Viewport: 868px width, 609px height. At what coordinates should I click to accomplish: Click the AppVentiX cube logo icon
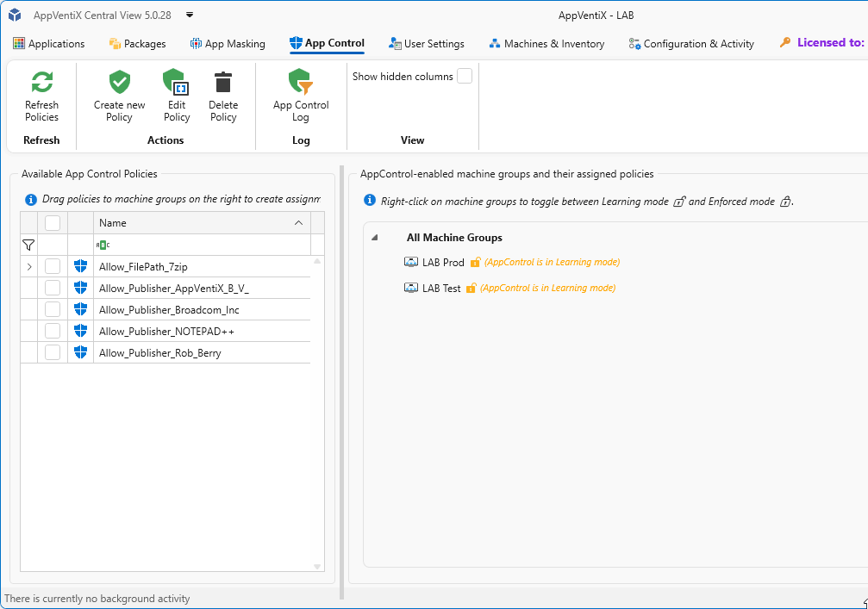[15, 15]
